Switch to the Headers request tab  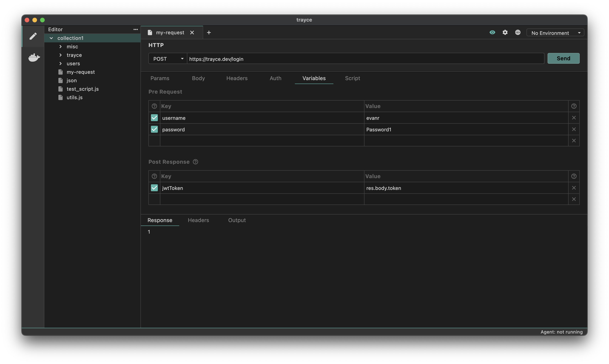[x=237, y=78]
